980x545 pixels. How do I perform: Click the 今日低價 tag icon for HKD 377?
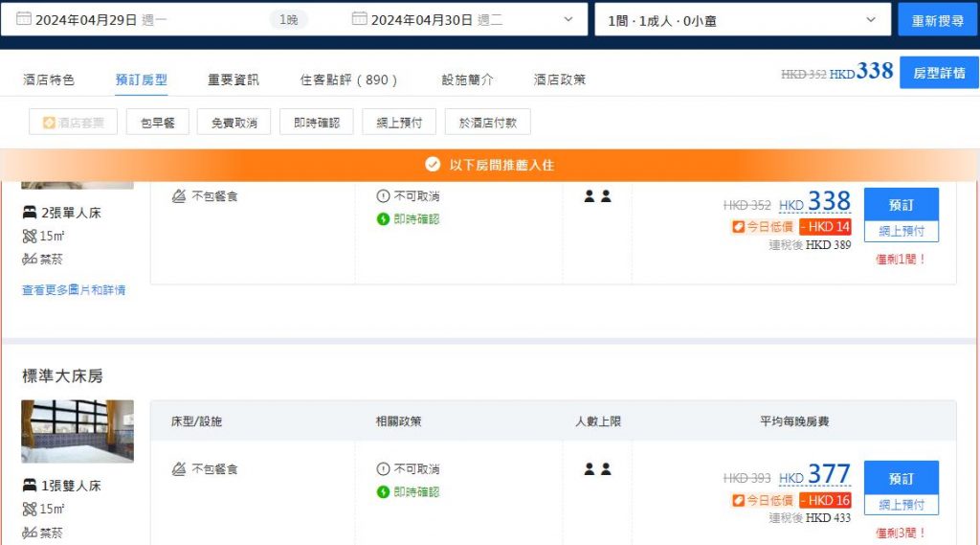coord(739,500)
